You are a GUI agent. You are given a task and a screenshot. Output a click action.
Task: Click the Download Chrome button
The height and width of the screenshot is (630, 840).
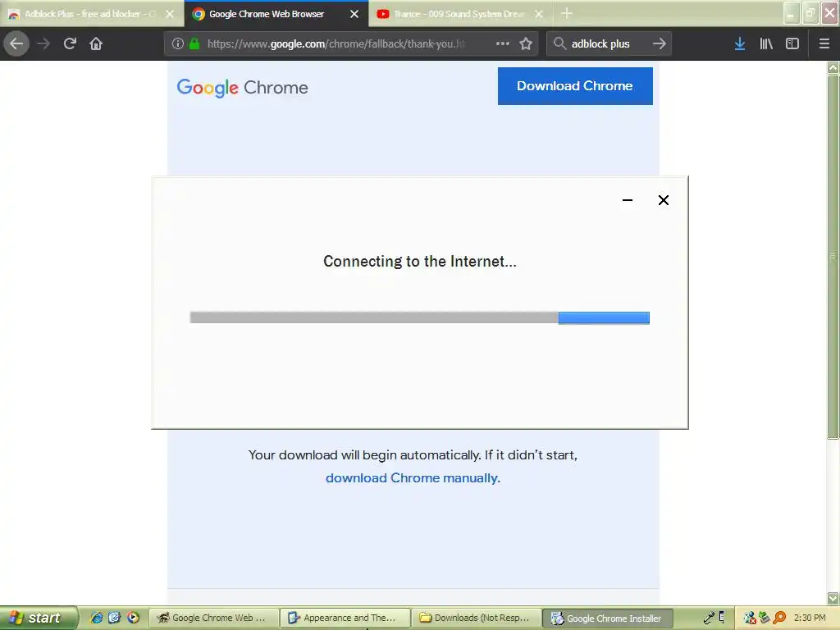pos(575,85)
